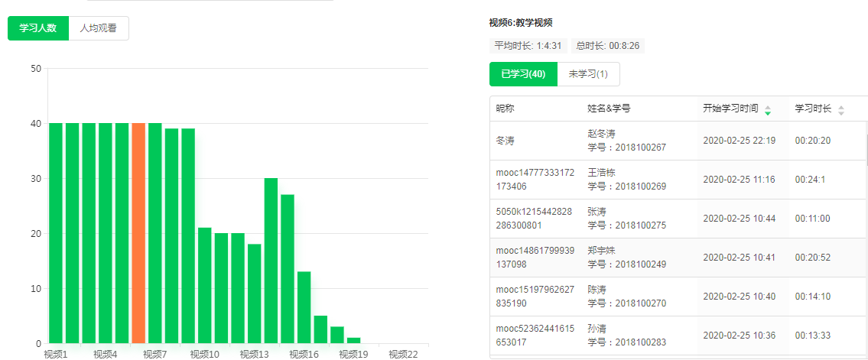Screen dimensions: 868x360
Task: Select the orange highlighted 视频6 bar
Action: [x=138, y=232]
